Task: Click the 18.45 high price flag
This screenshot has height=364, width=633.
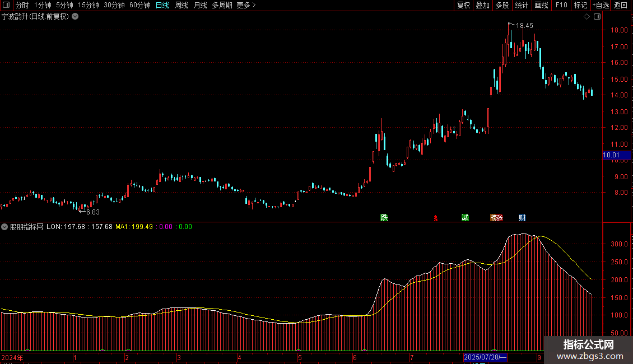Action: [x=524, y=26]
